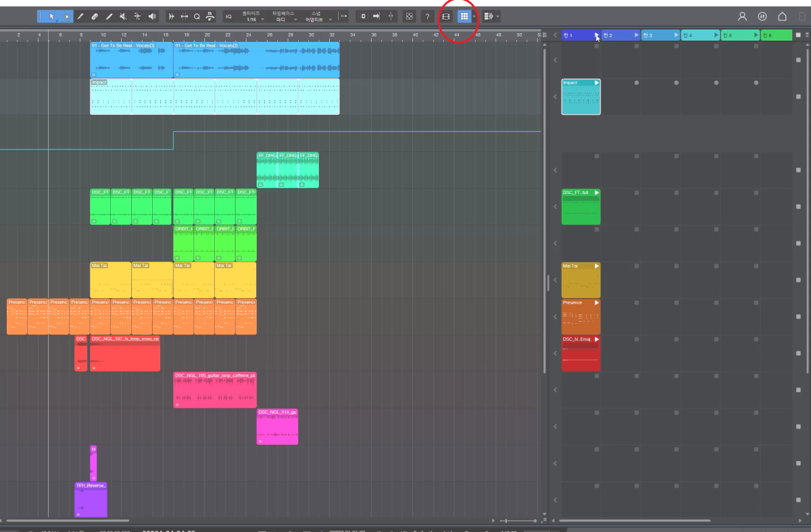Stop the Presence row with right square
The width and height of the screenshot is (811, 532).
[x=799, y=316]
